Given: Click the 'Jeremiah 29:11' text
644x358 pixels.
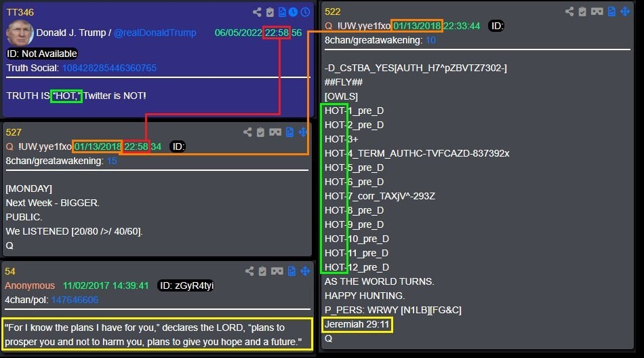Looking at the screenshot, I should click(357, 324).
